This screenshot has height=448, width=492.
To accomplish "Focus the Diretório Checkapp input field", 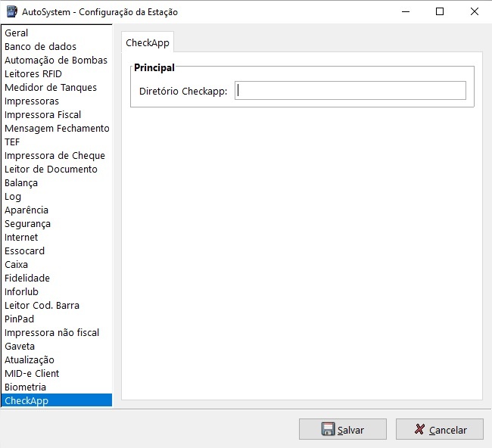I will pos(350,91).
